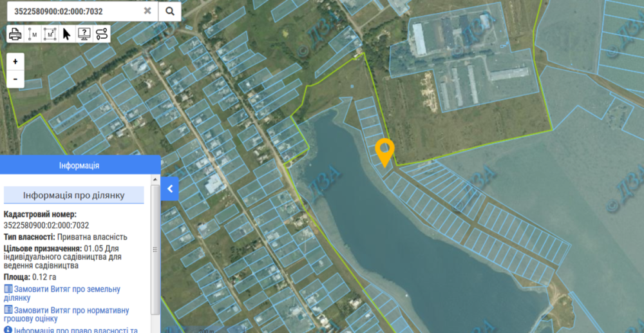Viewport: 644px width, 333px height.
Task: Open Замовити Витяг про земельну ділянку link
Action: point(62,293)
